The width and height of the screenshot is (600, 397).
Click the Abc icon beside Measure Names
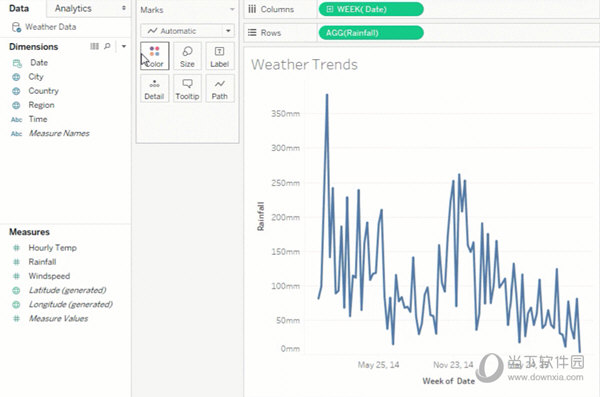[16, 134]
